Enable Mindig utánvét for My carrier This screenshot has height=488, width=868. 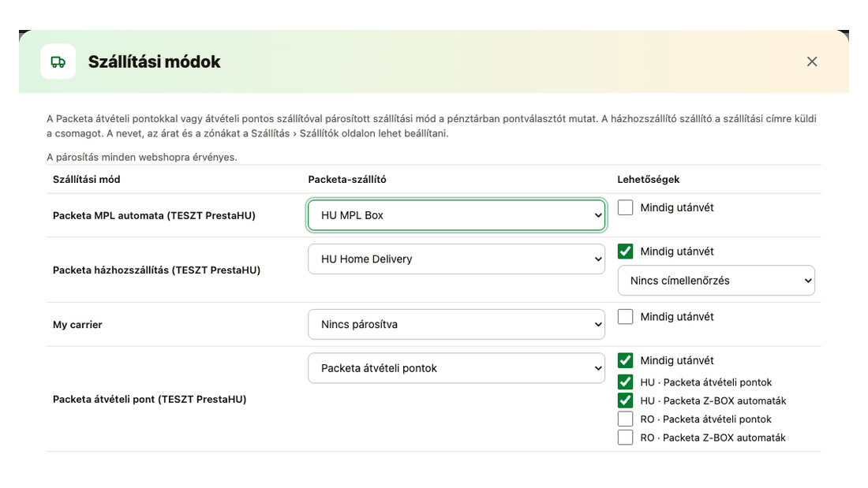tap(626, 316)
